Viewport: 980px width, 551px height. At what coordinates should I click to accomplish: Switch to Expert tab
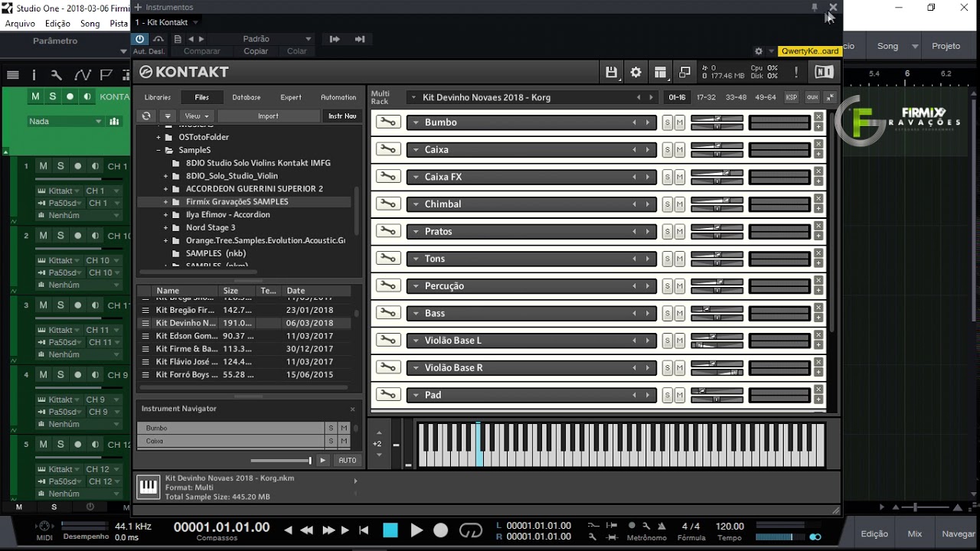point(291,97)
